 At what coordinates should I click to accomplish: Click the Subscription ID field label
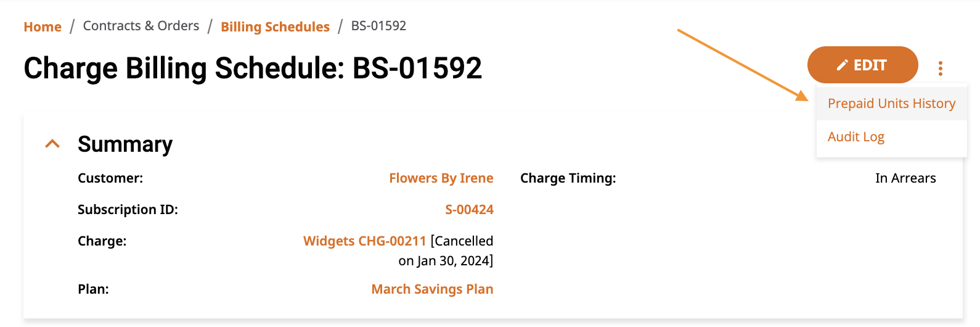point(128,210)
